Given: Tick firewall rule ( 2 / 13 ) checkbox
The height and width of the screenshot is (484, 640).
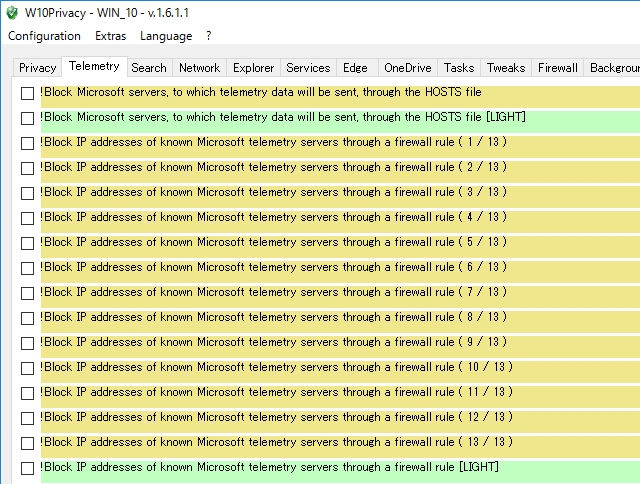Looking at the screenshot, I should [x=27, y=168].
